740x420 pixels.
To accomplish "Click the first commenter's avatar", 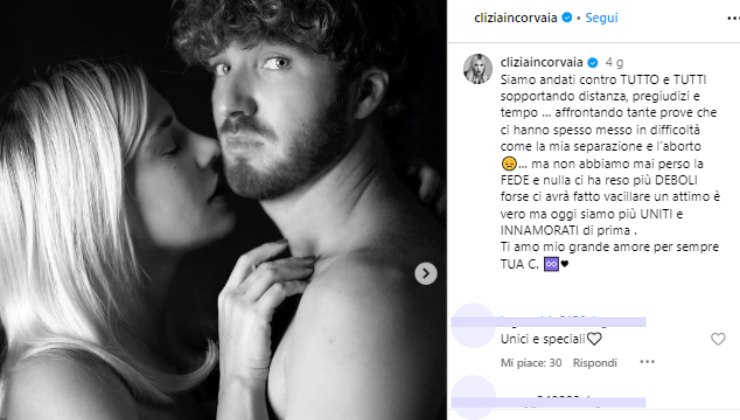I will click(x=473, y=326).
